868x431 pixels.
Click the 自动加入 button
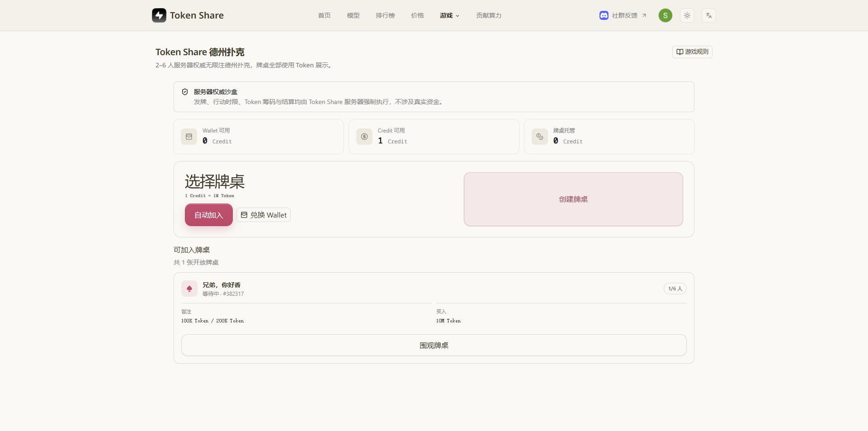(209, 215)
